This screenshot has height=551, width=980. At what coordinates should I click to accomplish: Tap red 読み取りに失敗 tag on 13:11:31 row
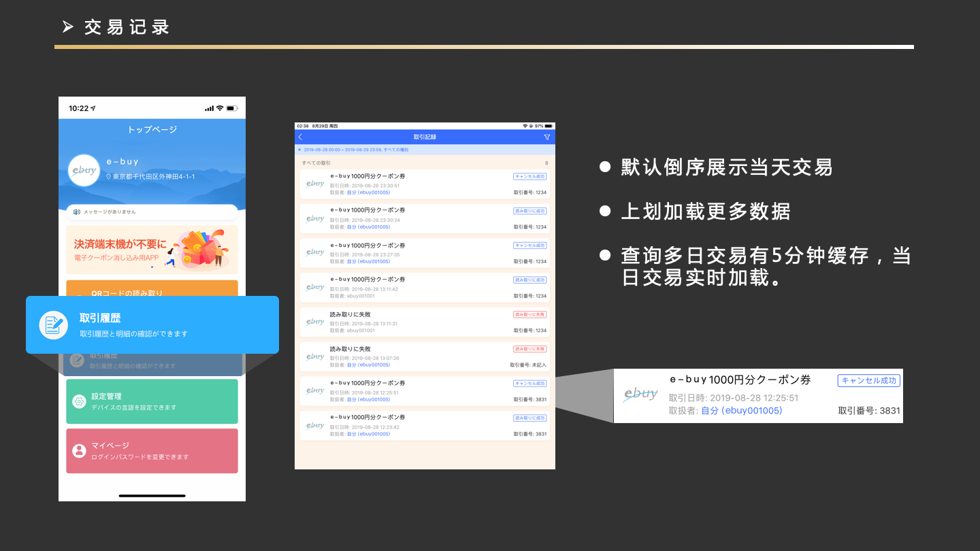click(x=530, y=314)
